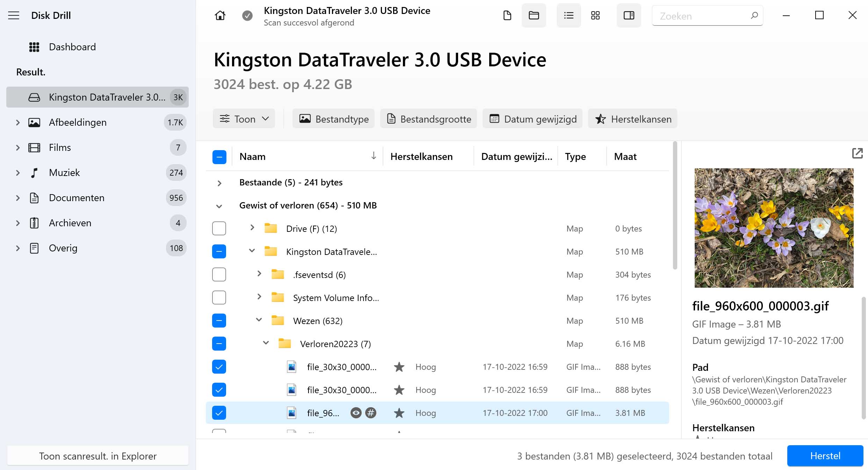This screenshot has width=868, height=470.
Task: Sort by Maat column header
Action: [625, 156]
